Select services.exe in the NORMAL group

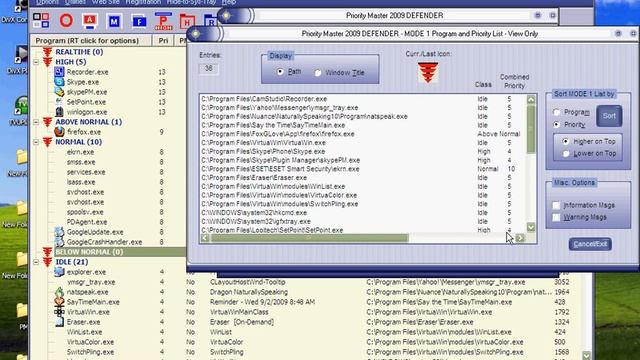[x=86, y=172]
